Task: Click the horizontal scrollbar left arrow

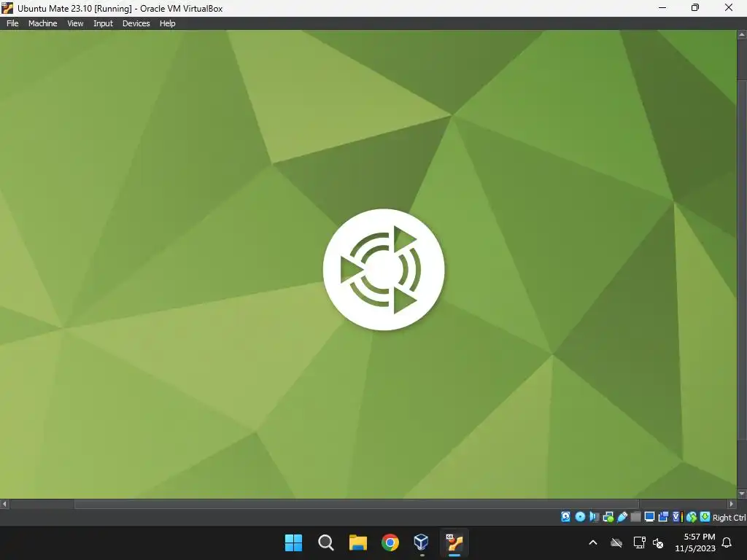Action: coord(4,504)
